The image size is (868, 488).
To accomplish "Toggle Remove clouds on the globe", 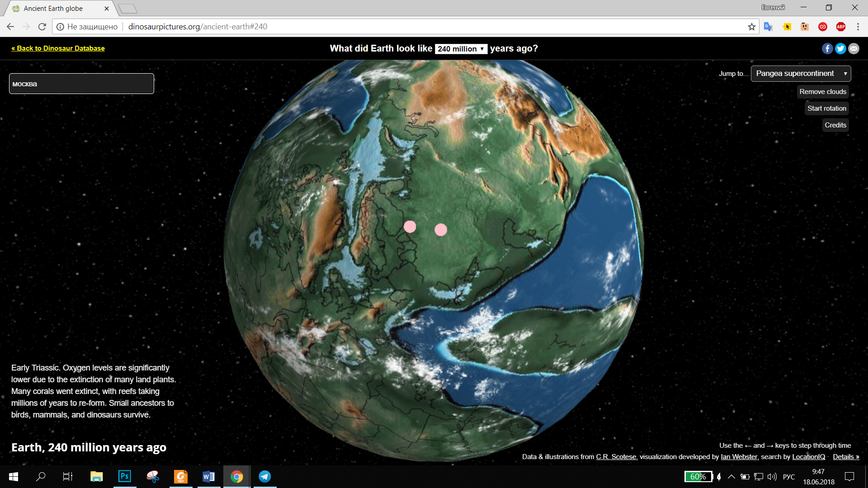I will (x=822, y=92).
